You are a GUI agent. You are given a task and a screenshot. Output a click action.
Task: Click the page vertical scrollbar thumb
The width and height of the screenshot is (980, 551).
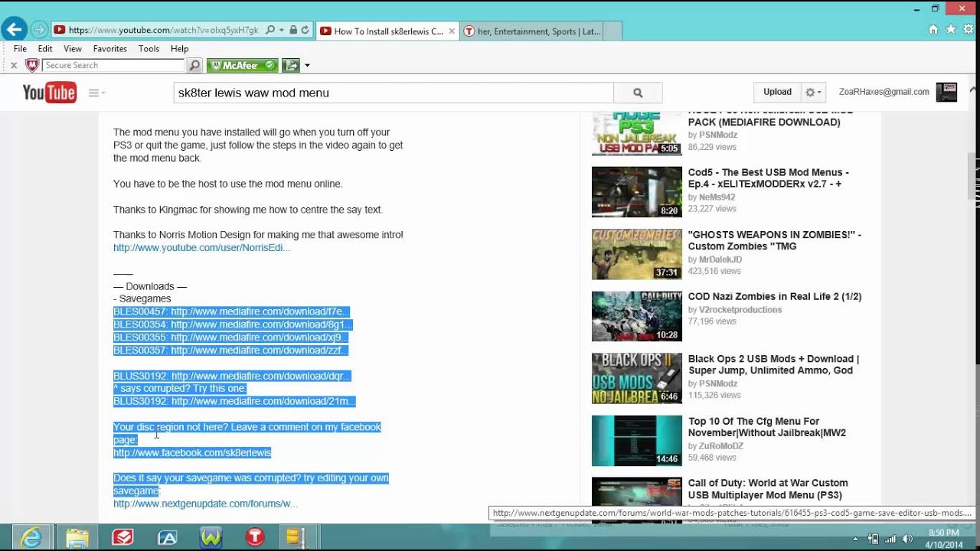(x=973, y=174)
